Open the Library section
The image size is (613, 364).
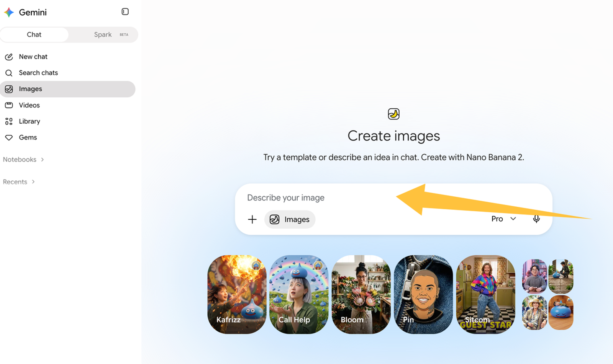pyautogui.click(x=68, y=121)
